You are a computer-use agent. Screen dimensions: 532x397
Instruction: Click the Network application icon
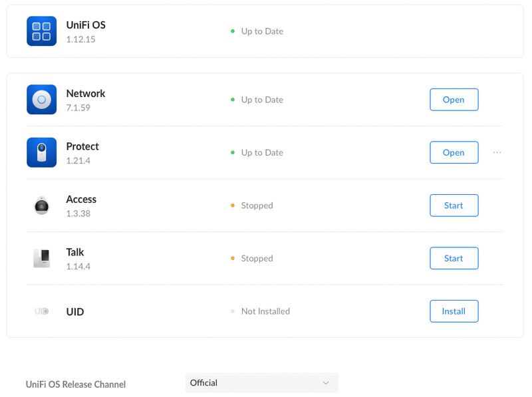click(x=41, y=100)
